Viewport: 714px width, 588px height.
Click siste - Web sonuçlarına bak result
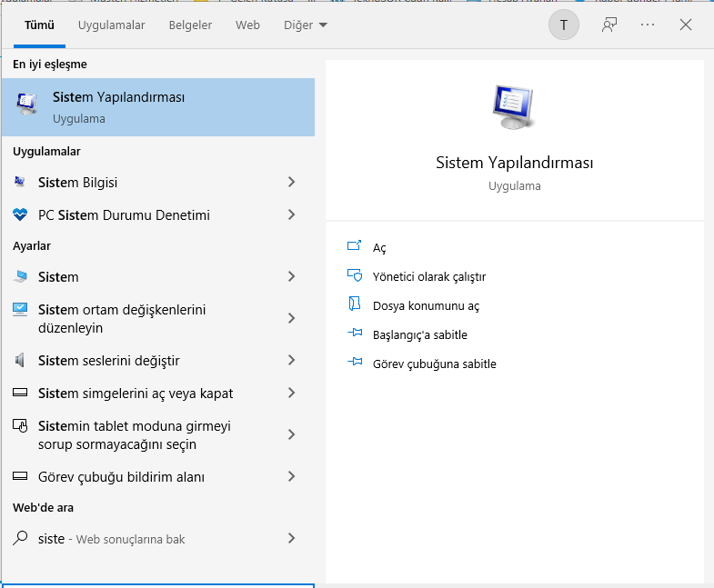point(158,539)
